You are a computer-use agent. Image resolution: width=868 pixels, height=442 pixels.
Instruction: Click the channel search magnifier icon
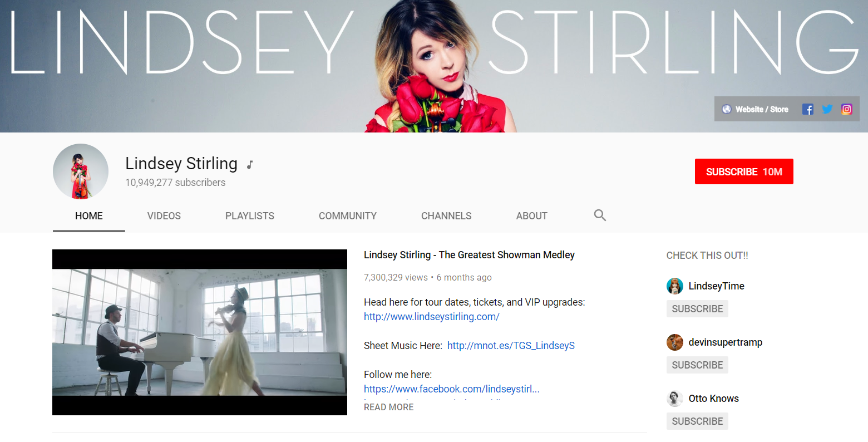tap(600, 215)
